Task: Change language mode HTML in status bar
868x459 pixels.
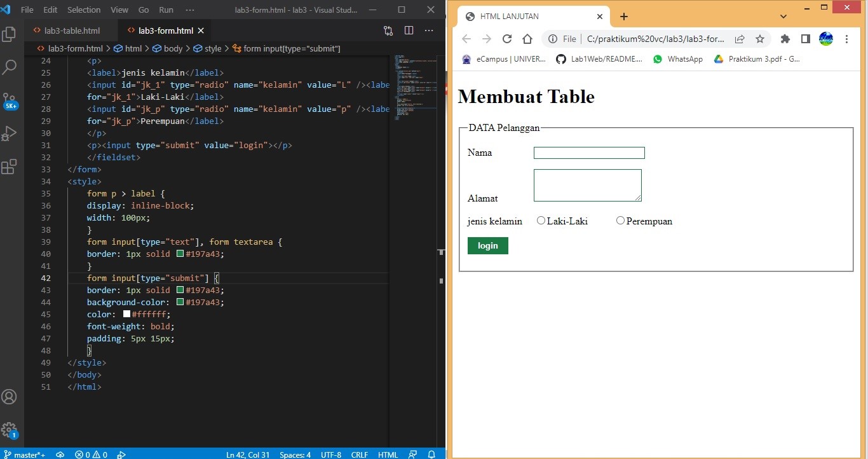Action: [x=388, y=455]
